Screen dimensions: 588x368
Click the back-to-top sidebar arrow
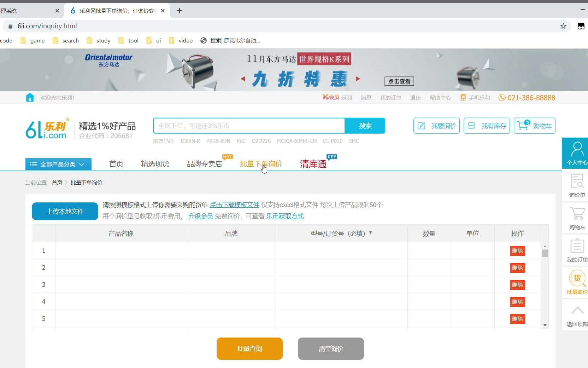577,315
